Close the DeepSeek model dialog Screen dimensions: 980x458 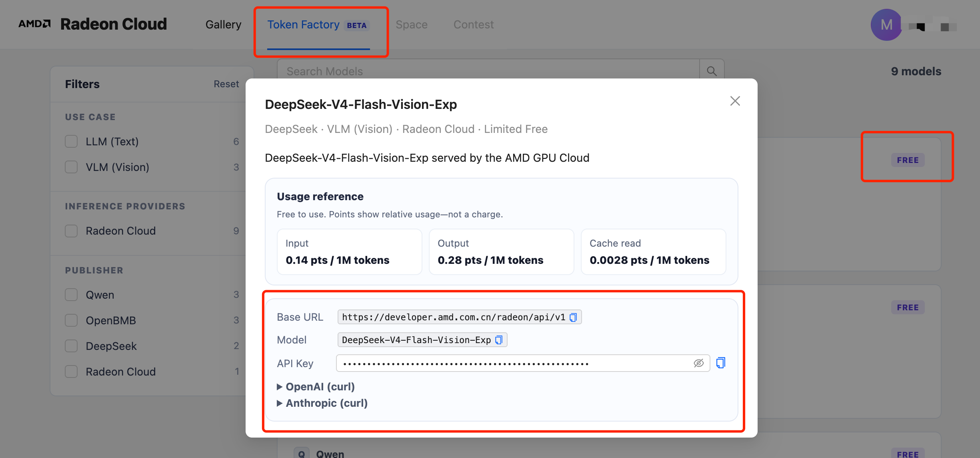[x=735, y=101]
